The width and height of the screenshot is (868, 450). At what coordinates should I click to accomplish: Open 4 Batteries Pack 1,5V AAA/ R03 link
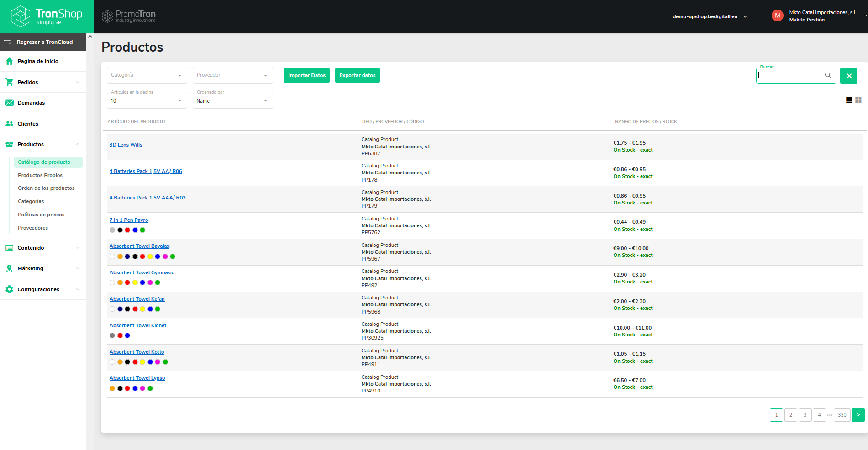coord(147,198)
